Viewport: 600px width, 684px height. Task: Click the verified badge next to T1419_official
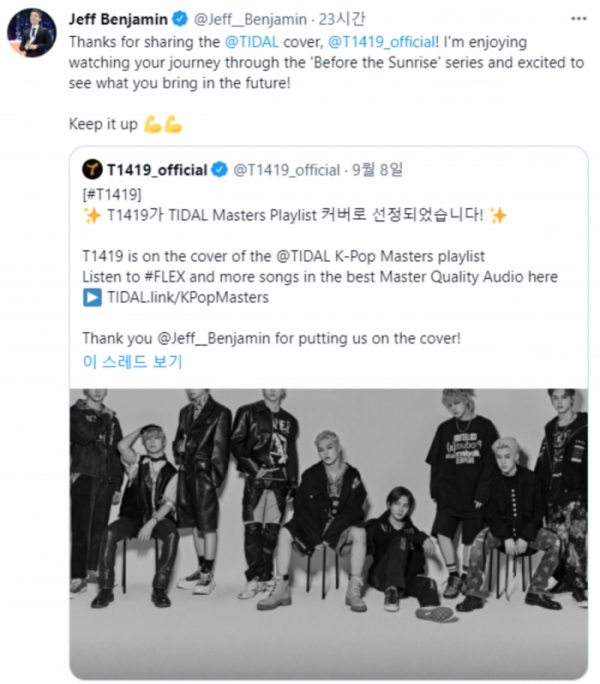(219, 170)
